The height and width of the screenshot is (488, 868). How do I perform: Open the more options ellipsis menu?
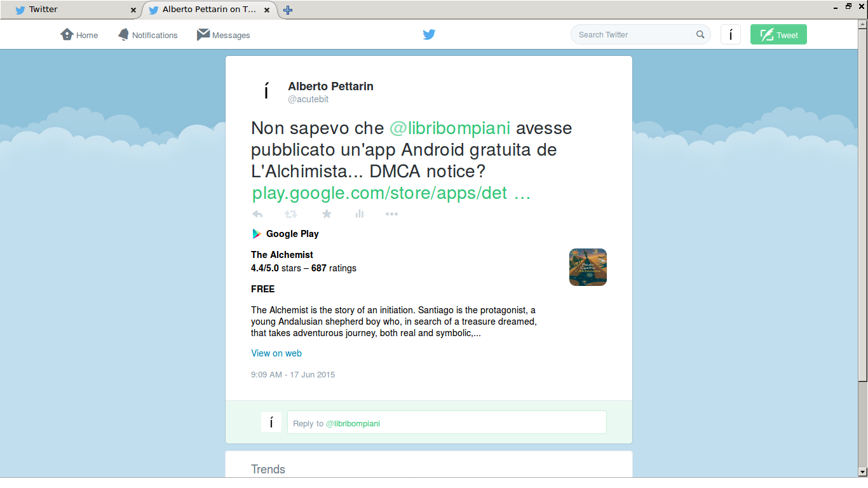(391, 214)
